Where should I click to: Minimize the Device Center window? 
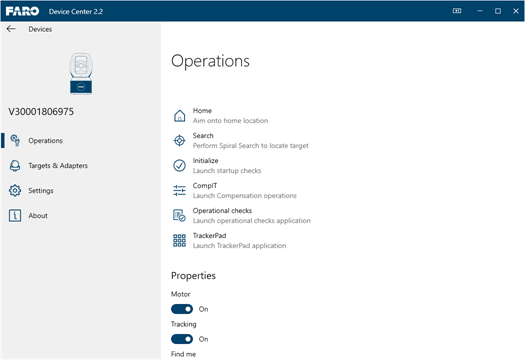tap(480, 11)
